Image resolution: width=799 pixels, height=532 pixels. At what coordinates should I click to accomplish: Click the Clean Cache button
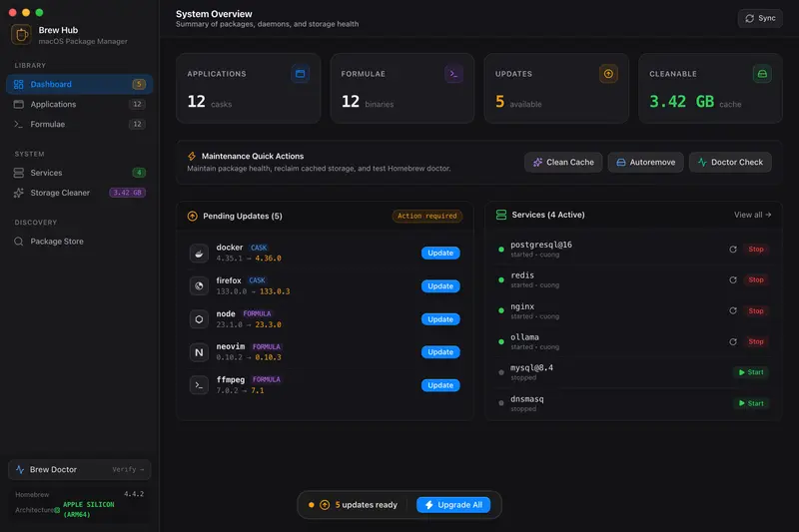pyautogui.click(x=563, y=163)
